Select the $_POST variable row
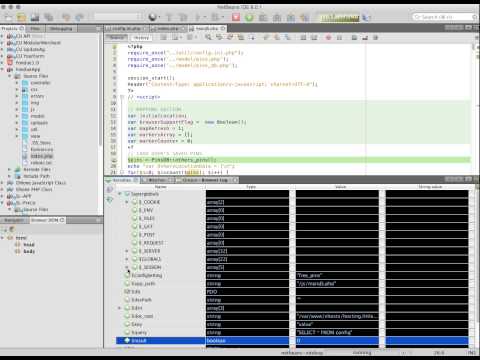This screenshot has width=480, height=360. click(x=147, y=235)
